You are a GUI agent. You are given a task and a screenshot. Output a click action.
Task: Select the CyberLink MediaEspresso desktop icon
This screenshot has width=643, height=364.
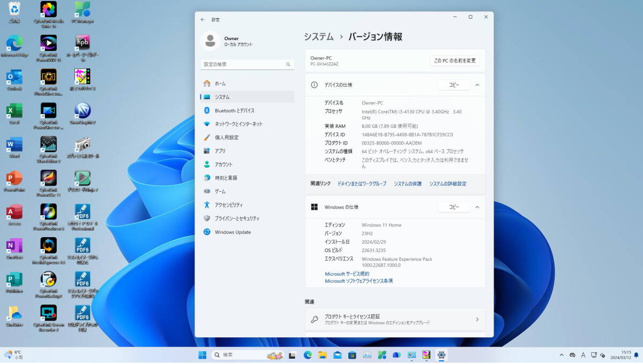coord(48,251)
